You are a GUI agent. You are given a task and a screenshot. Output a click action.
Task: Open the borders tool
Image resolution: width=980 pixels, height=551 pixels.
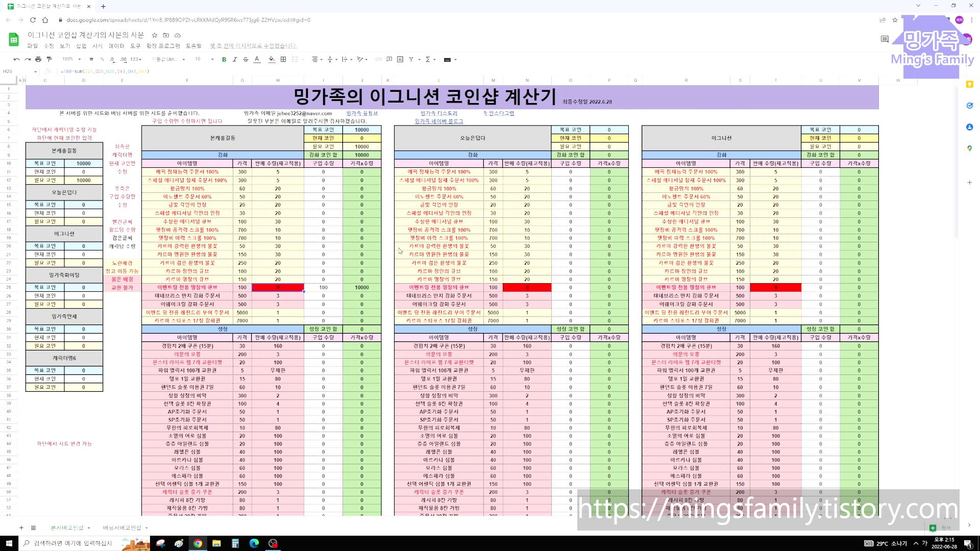283,59
